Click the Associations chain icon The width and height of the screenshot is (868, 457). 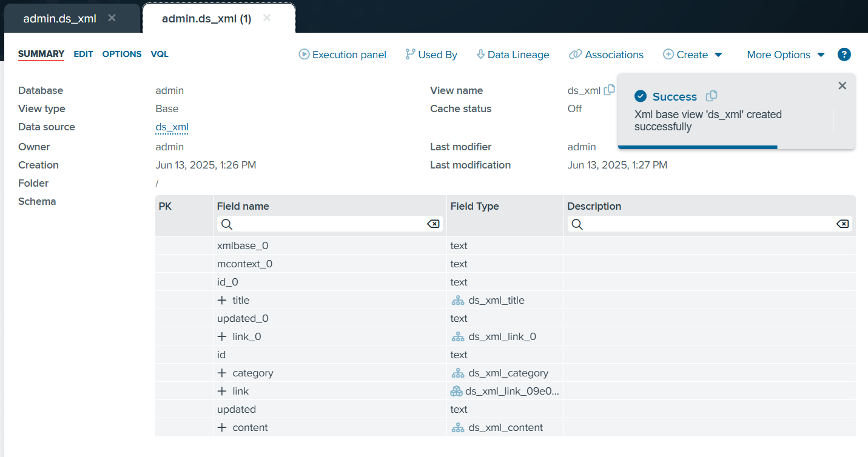tap(575, 55)
